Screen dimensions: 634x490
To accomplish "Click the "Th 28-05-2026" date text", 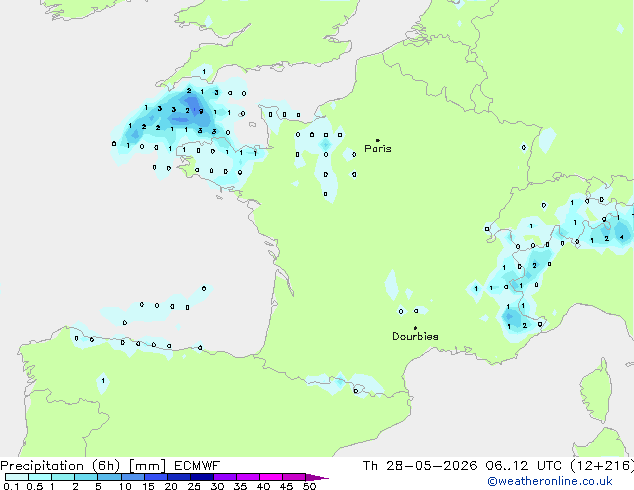I will 420,466.
